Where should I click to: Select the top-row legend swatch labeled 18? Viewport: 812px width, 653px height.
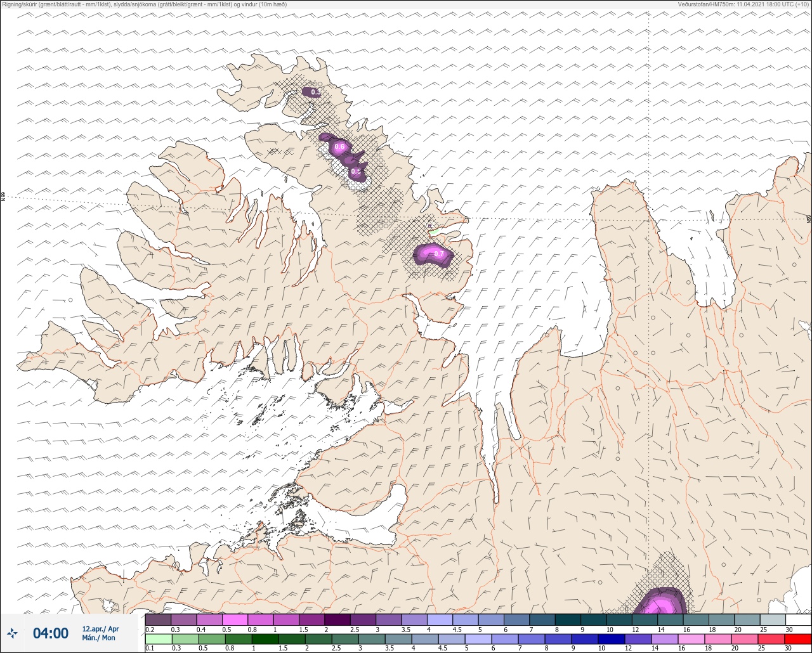click(x=721, y=619)
